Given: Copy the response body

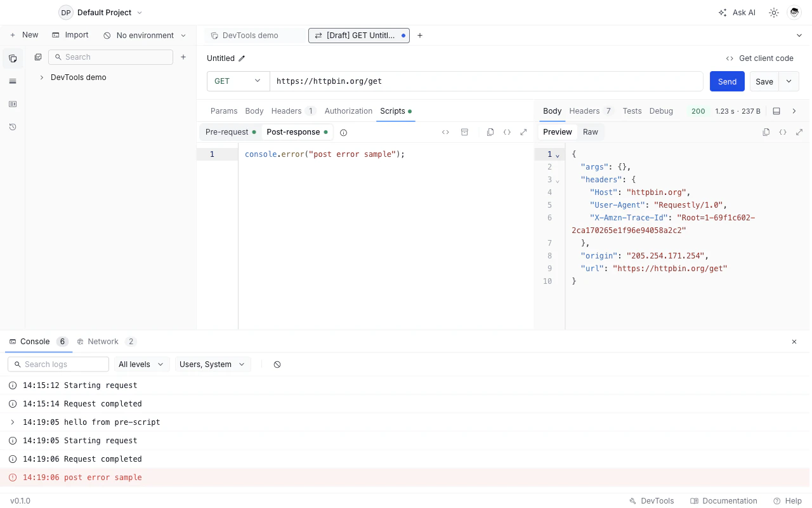Looking at the screenshot, I should point(766,132).
